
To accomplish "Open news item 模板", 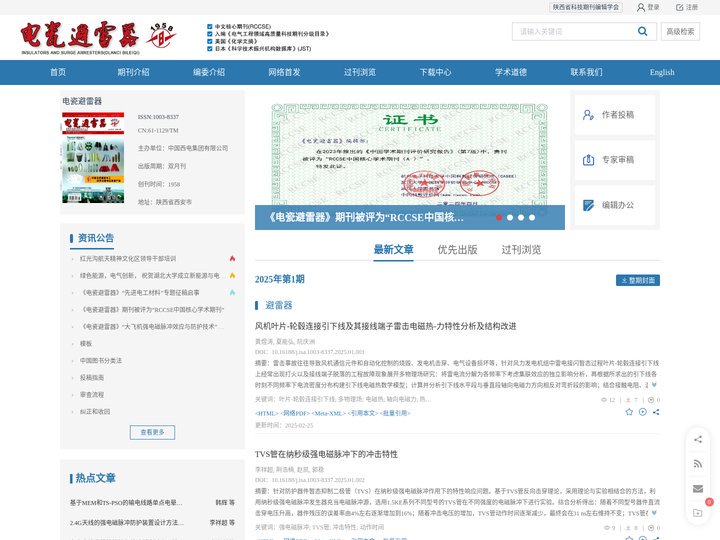I will point(86,343).
